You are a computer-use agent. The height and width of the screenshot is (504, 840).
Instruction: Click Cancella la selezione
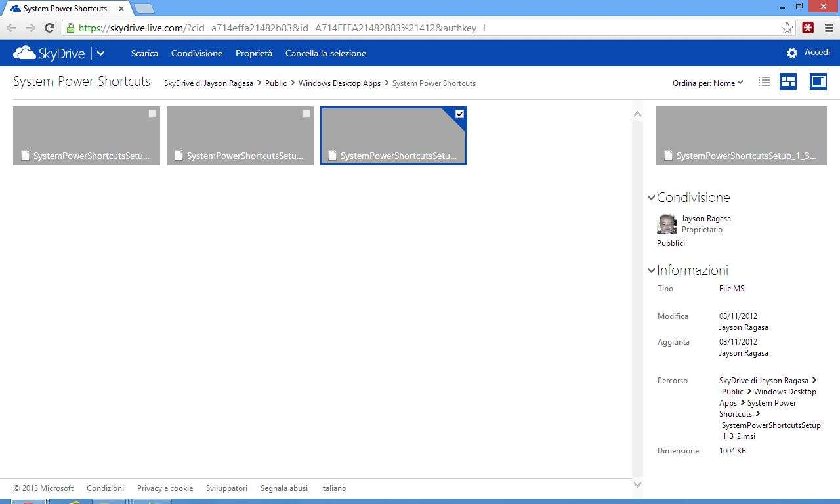click(325, 53)
